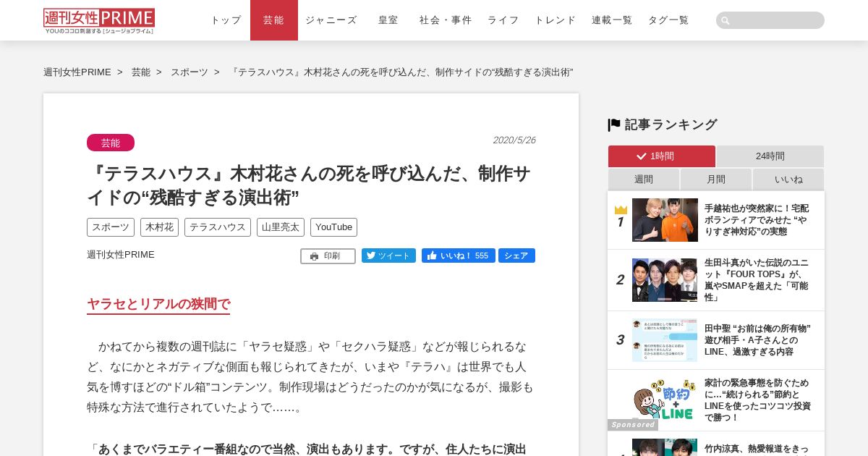Click the Sponsored label on ranking ad
Screen dimensions: 868x456
tap(633, 425)
